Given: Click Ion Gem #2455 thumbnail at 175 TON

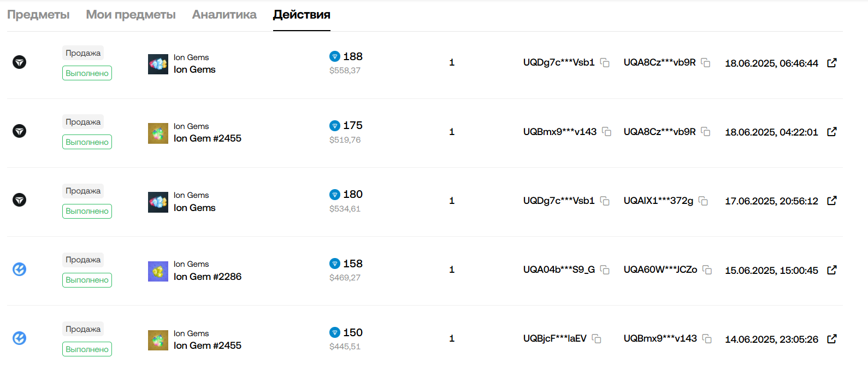Looking at the screenshot, I should [x=158, y=133].
